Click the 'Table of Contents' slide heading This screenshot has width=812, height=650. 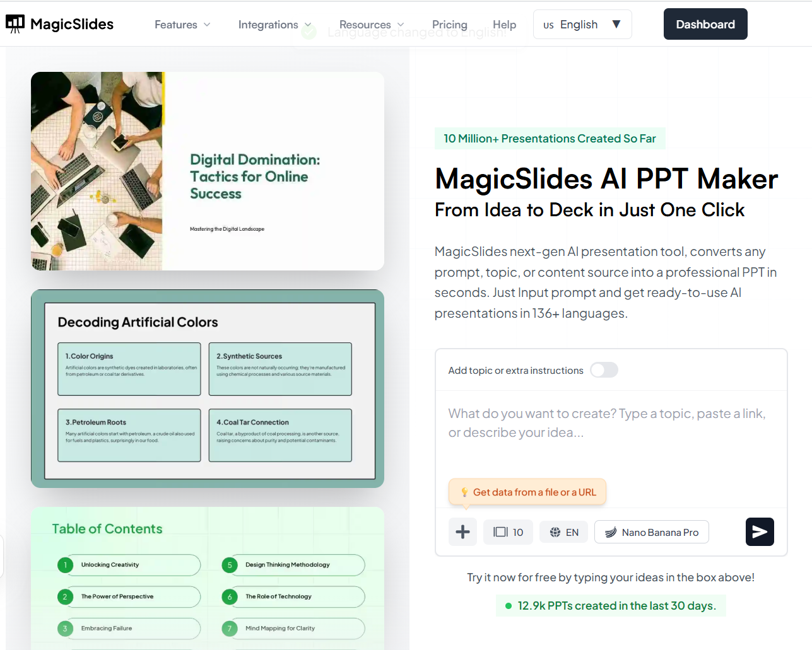[x=107, y=529]
